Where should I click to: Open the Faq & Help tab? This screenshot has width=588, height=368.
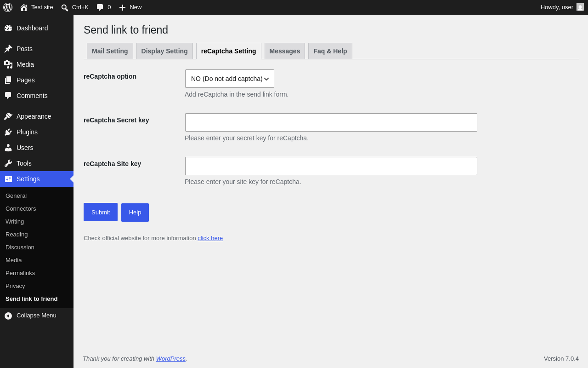coord(330,51)
